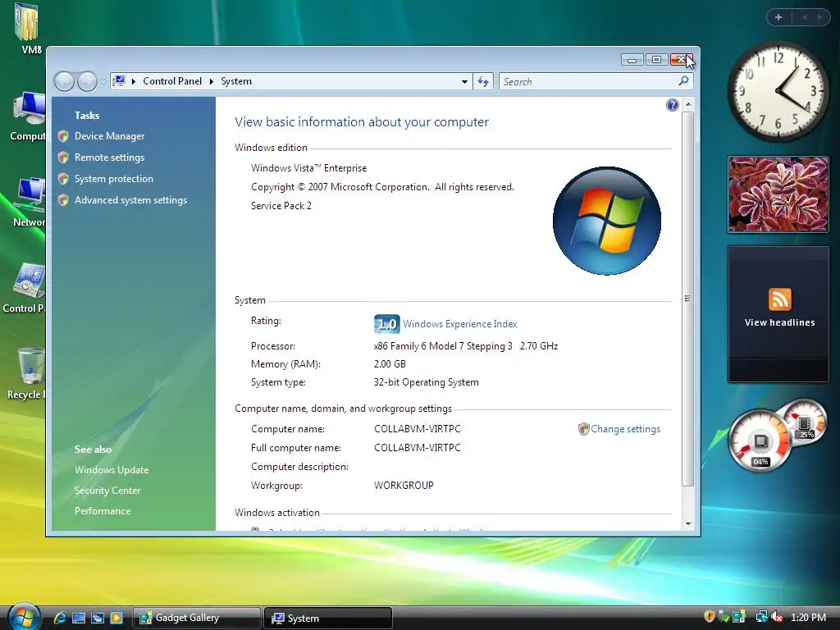Image resolution: width=840 pixels, height=630 pixels.
Task: Click the Sidebar next page arrow
Action: tap(819, 17)
